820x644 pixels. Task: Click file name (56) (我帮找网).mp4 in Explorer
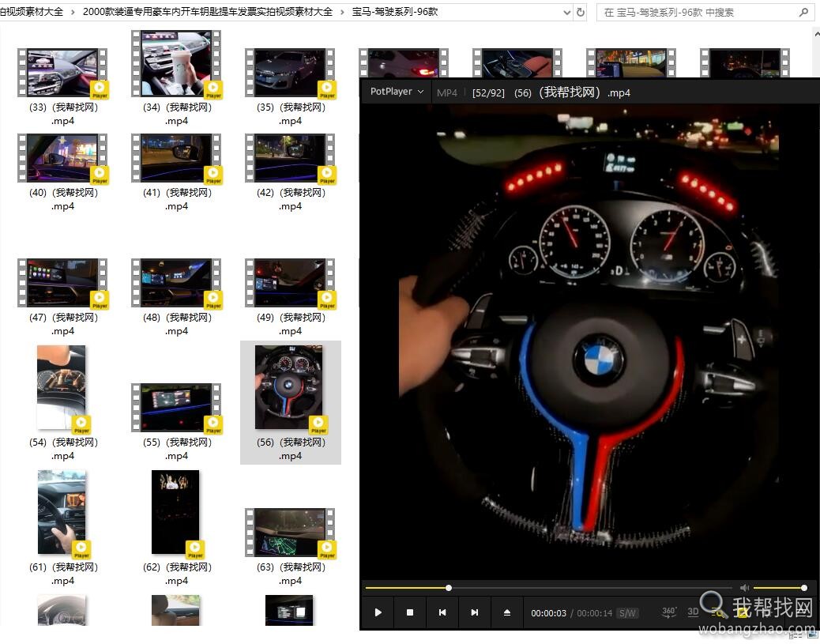(291, 449)
